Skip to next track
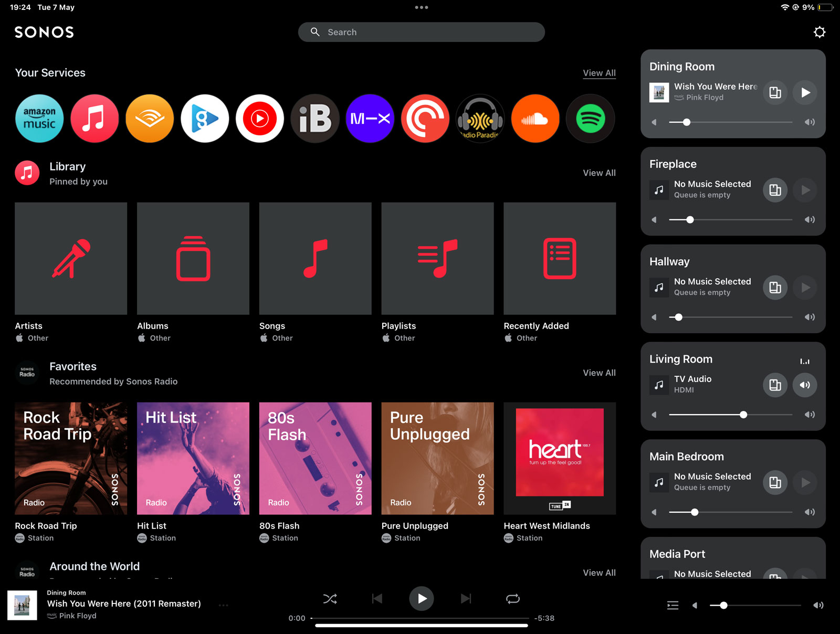Image resolution: width=840 pixels, height=634 pixels. point(466,599)
